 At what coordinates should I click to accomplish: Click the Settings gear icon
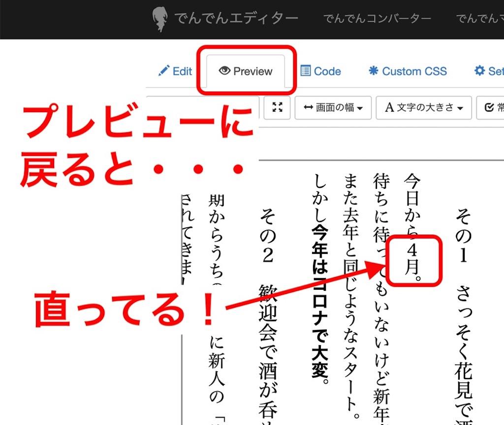(x=479, y=71)
